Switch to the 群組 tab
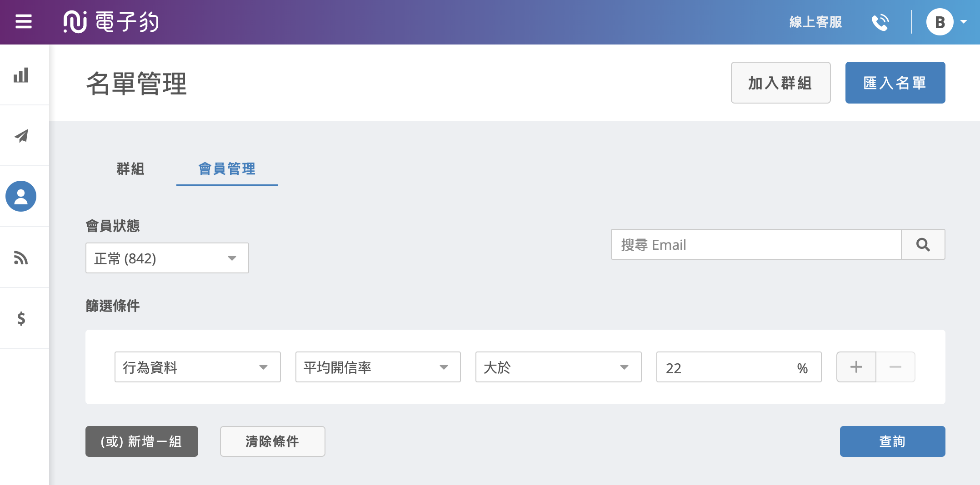The image size is (980, 485). pyautogui.click(x=130, y=169)
